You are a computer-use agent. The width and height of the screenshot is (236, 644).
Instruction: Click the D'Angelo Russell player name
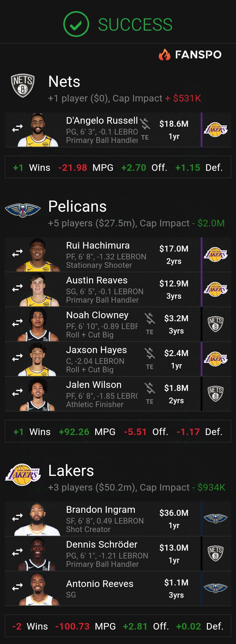102,120
